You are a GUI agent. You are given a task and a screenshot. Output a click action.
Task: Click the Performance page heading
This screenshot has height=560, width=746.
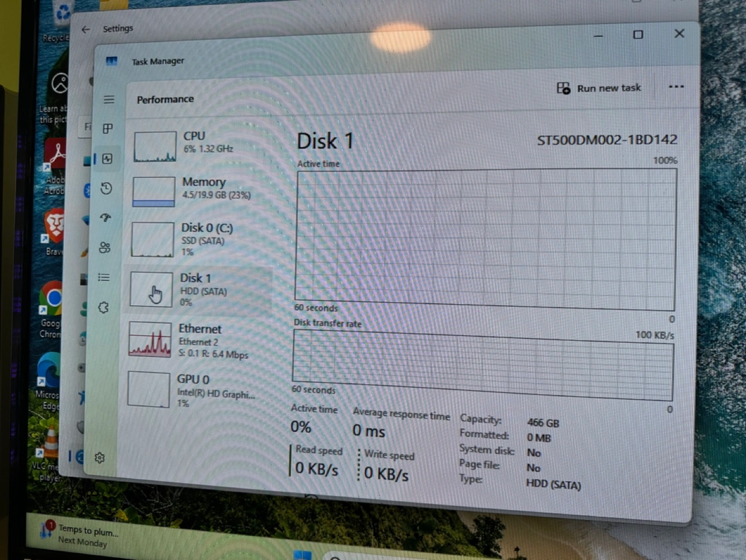click(x=165, y=99)
